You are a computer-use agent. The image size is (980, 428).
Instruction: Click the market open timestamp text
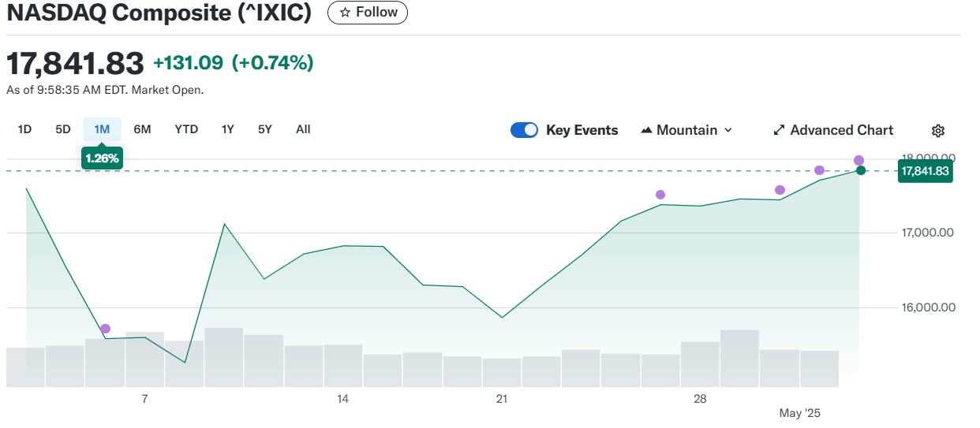coord(105,90)
